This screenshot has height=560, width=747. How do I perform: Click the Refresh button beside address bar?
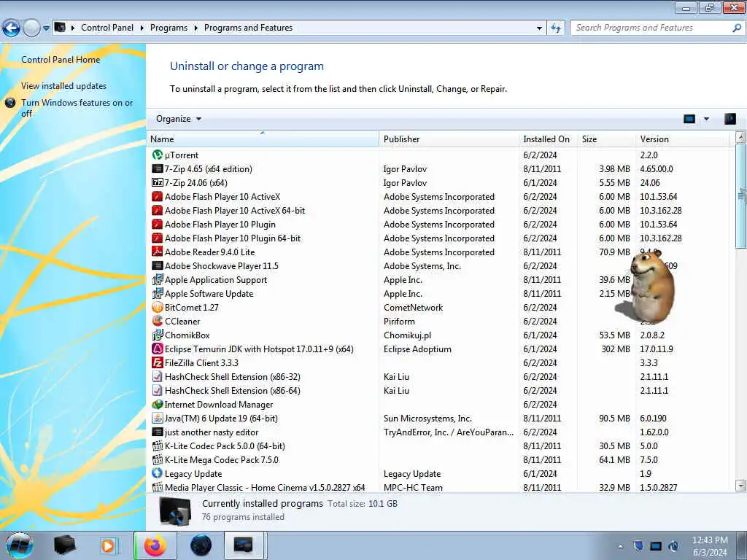[556, 28]
